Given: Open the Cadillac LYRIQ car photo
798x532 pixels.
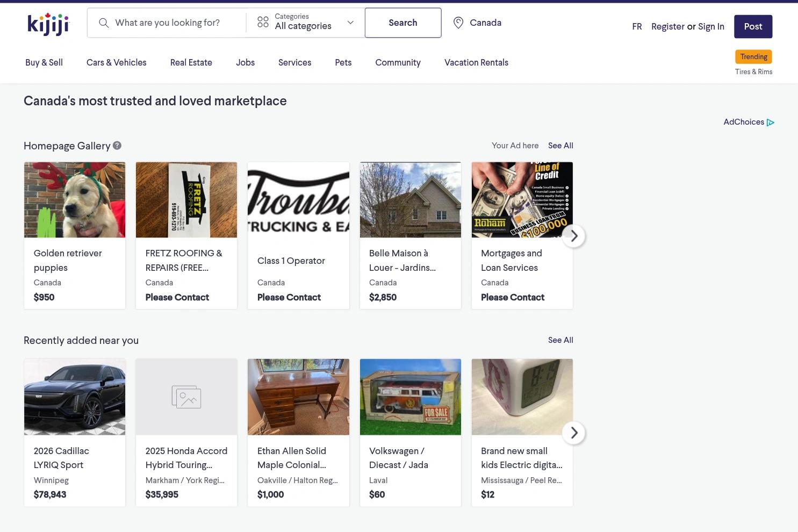Looking at the screenshot, I should pyautogui.click(x=75, y=397).
